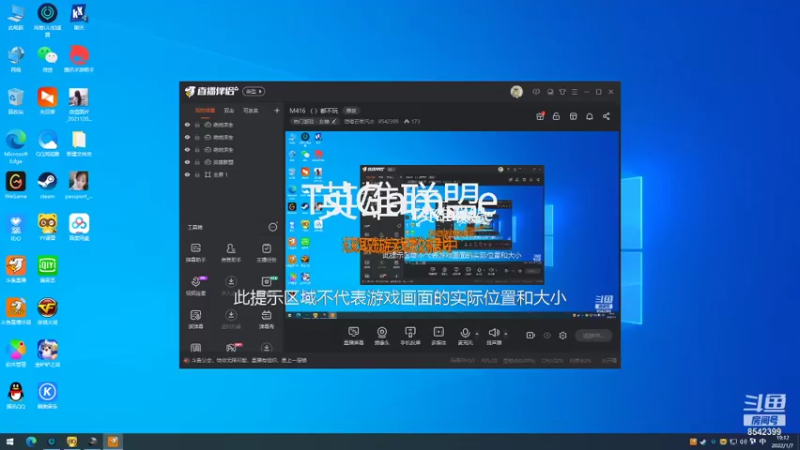Lock the 英雄联盟 source layer

click(x=197, y=162)
